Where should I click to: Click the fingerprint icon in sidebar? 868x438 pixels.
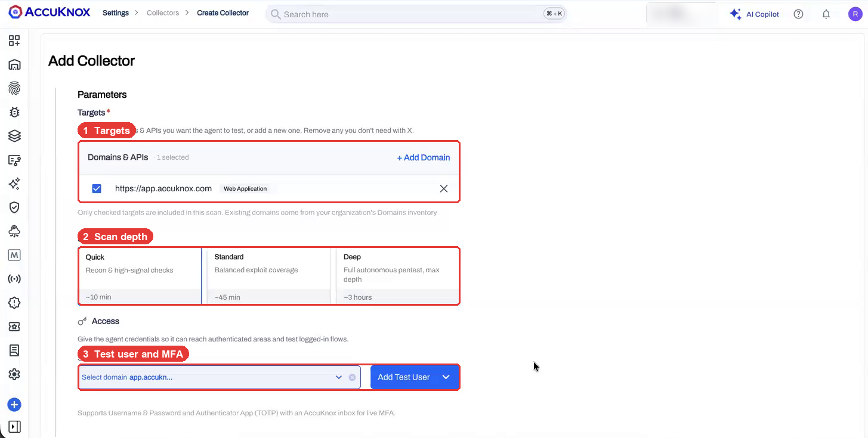pyautogui.click(x=14, y=88)
